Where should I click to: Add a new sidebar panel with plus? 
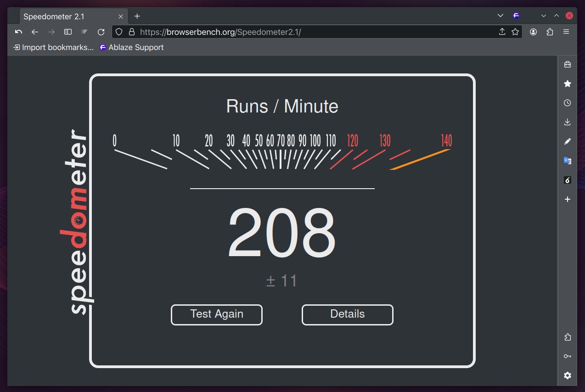click(568, 199)
